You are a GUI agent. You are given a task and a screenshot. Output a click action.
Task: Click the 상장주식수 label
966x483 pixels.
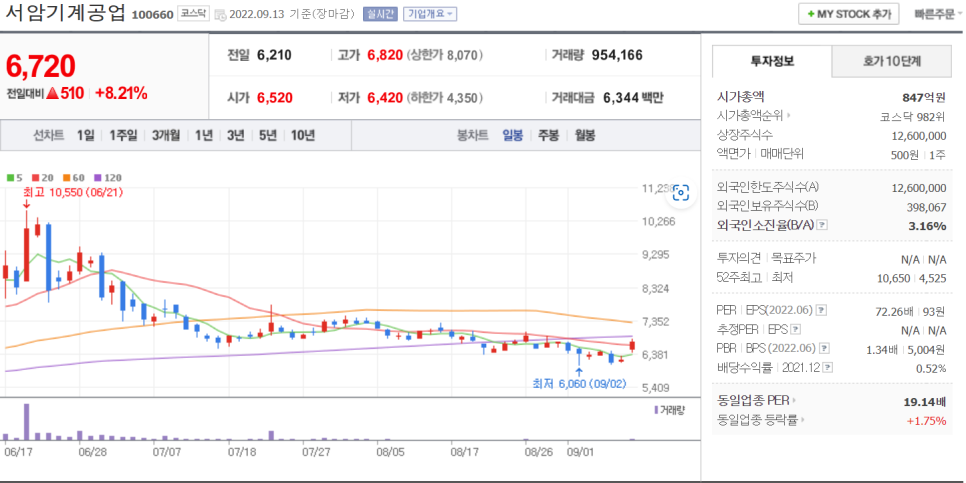click(x=745, y=135)
